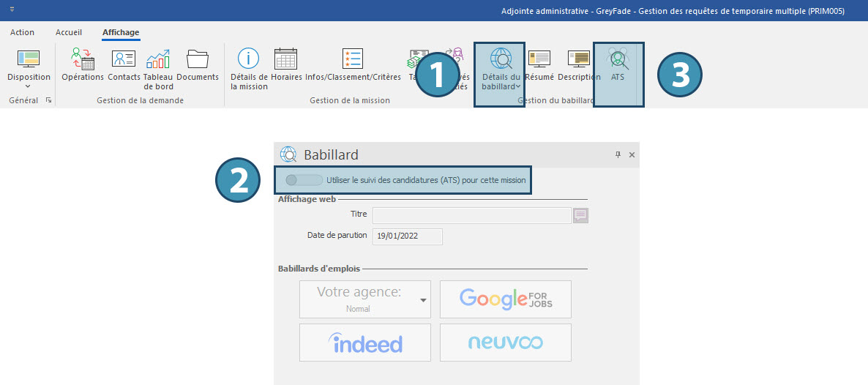Switch to the Accueil tab

pyautogui.click(x=69, y=32)
